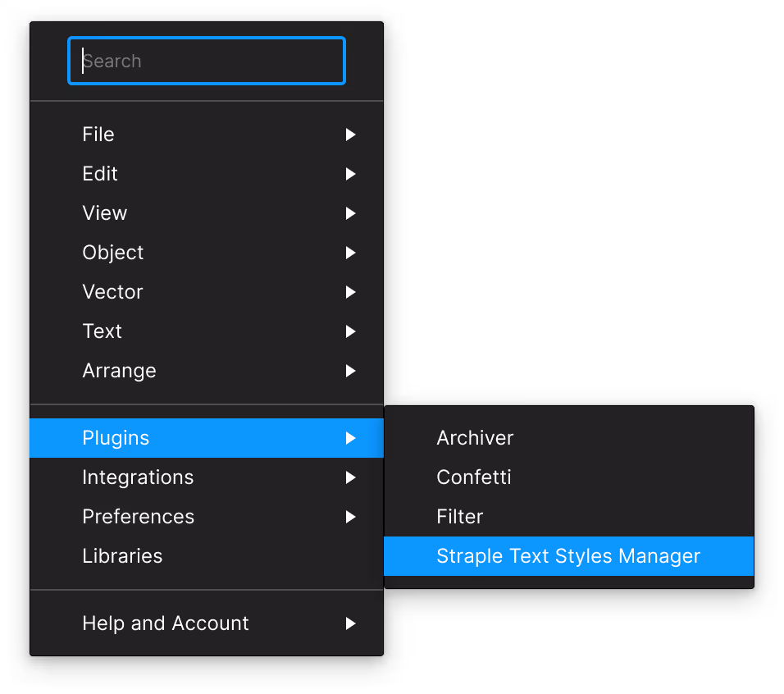
Task: Expand Preferences submenu arrow
Action: (x=350, y=517)
